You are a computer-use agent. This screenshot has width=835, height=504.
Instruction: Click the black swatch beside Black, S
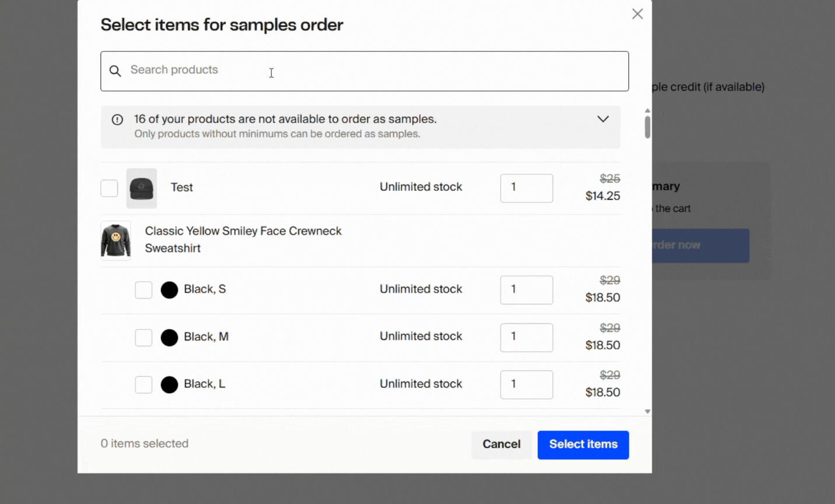pos(169,289)
